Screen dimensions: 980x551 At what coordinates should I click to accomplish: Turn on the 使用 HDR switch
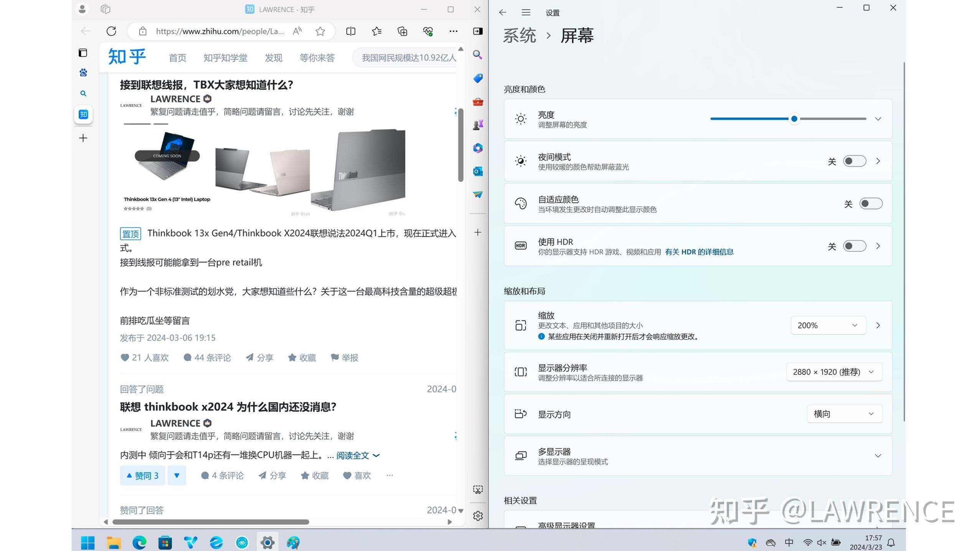(x=855, y=246)
